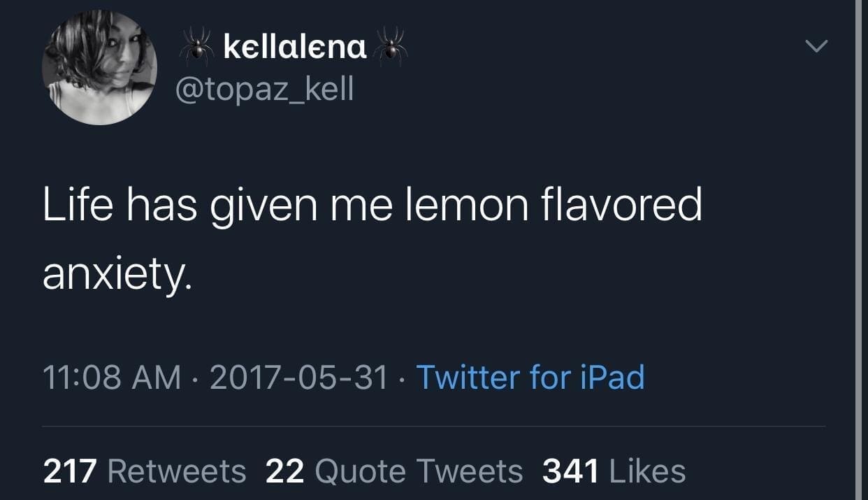The image size is (868, 500).
Task: Click the number 341 in the stats row
Action: pyautogui.click(x=570, y=471)
